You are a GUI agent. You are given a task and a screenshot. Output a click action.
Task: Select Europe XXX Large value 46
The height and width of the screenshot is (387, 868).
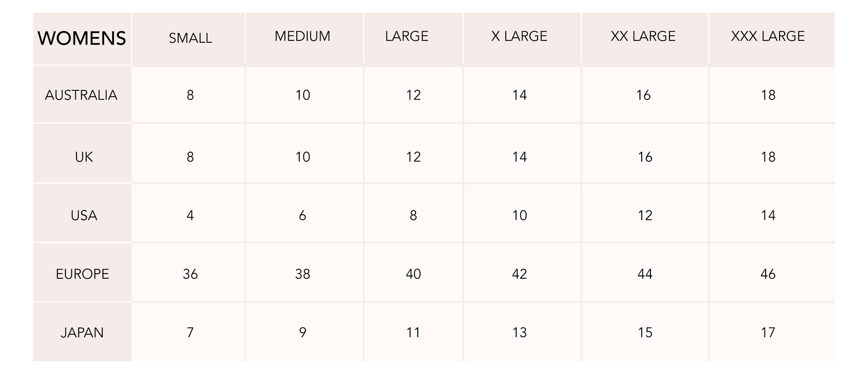click(x=768, y=274)
